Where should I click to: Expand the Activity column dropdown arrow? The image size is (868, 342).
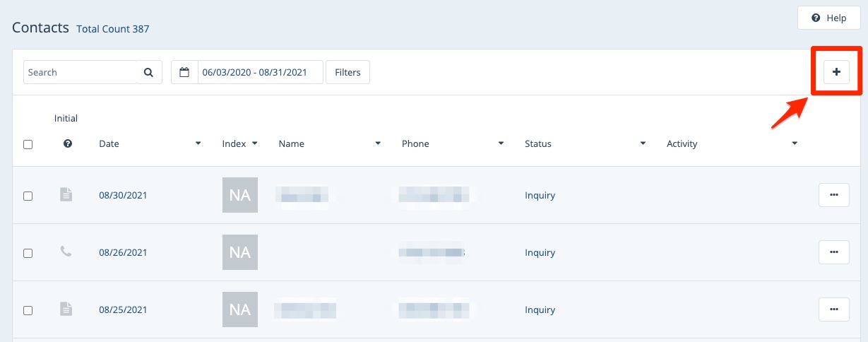click(x=795, y=143)
